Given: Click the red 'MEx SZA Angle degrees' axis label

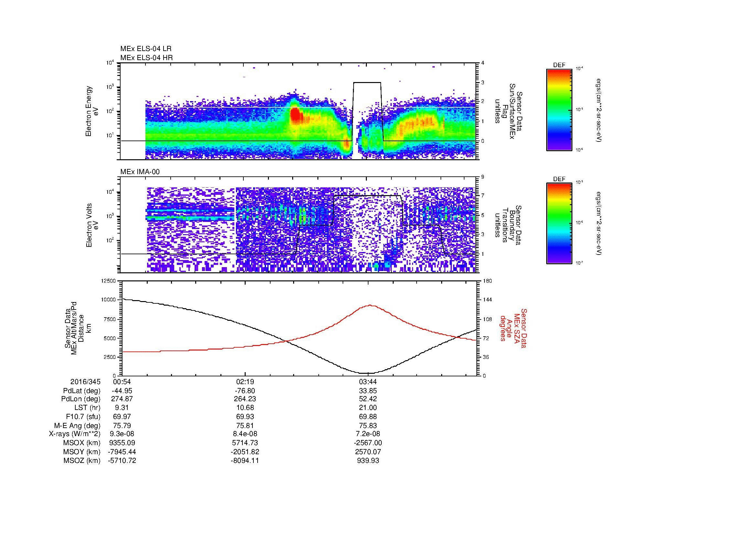Looking at the screenshot, I should 513,328.
